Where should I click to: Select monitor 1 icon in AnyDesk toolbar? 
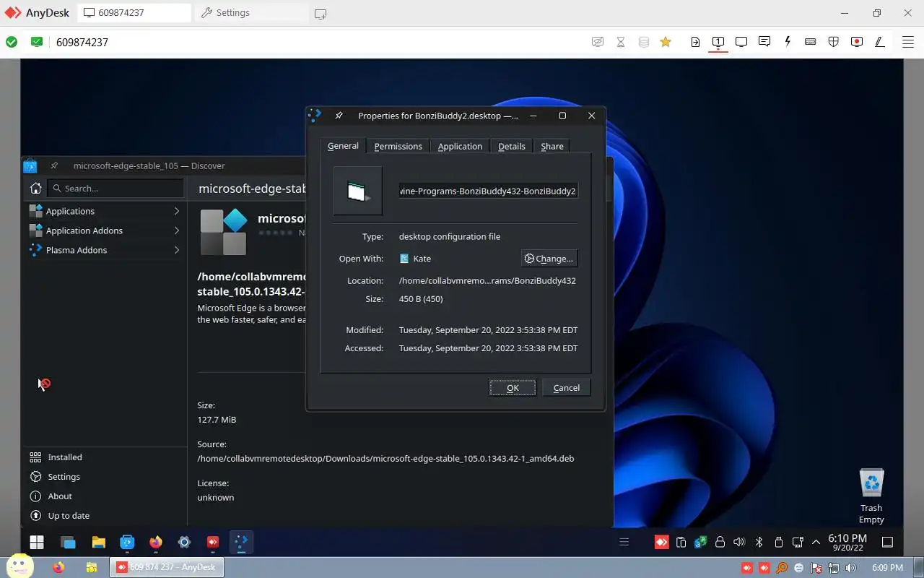pyautogui.click(x=718, y=42)
